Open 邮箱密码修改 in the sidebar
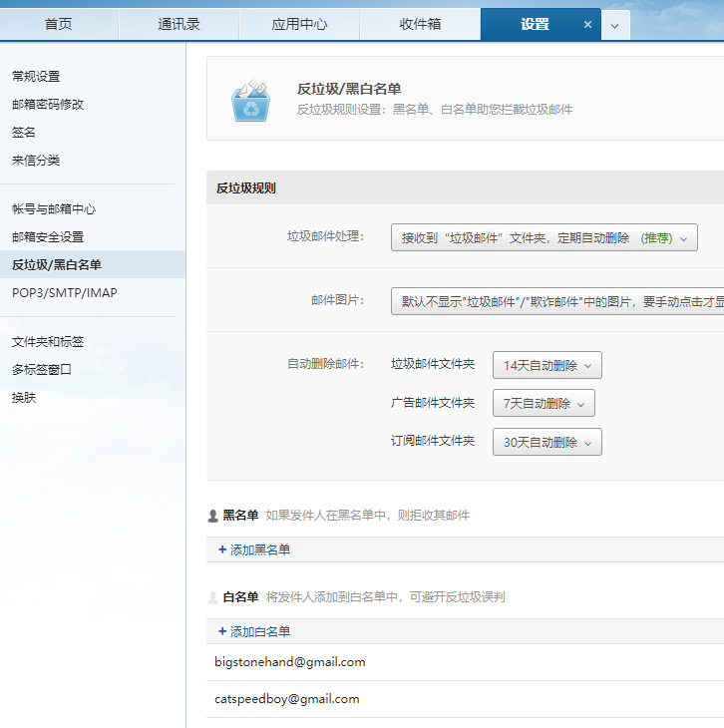The width and height of the screenshot is (724, 728). click(48, 105)
